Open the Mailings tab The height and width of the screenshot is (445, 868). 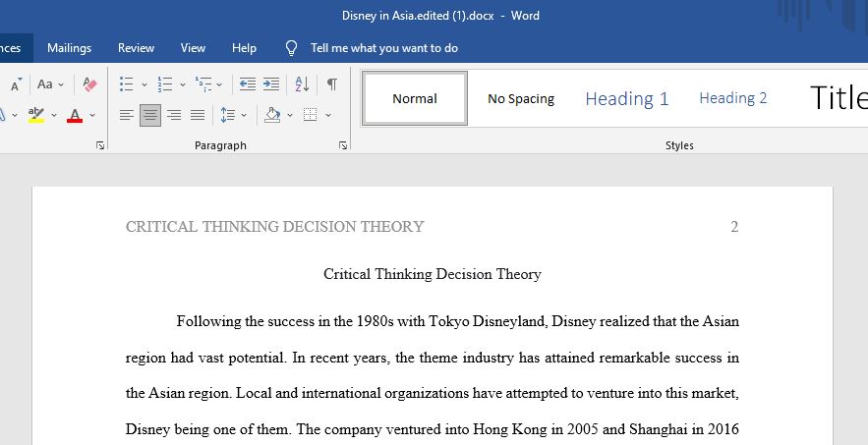[69, 48]
